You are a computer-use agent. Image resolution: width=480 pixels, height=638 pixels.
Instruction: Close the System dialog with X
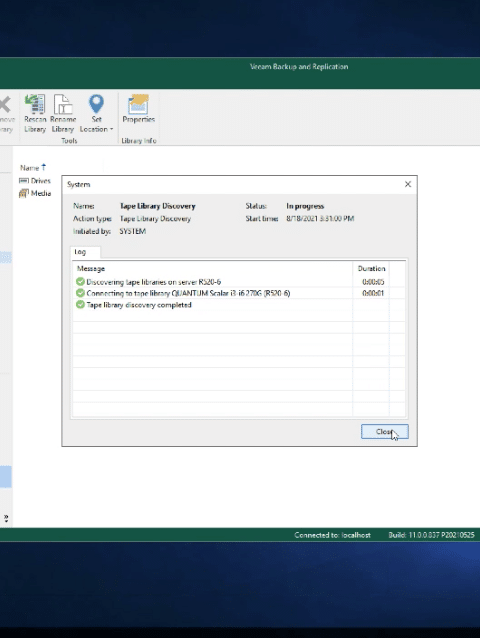tap(408, 184)
